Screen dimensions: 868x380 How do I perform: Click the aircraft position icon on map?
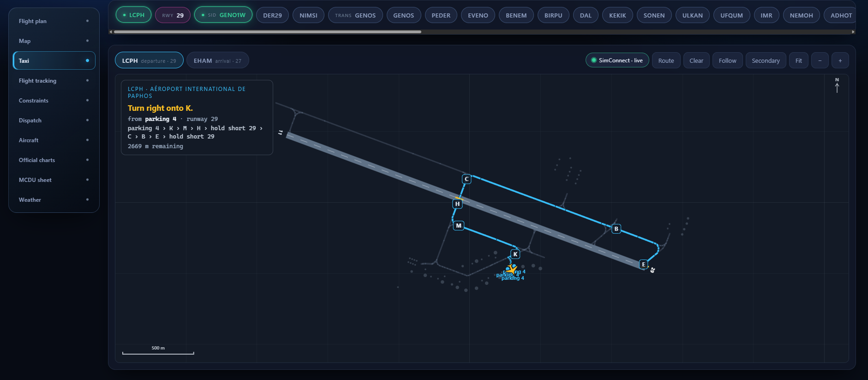pos(511,269)
